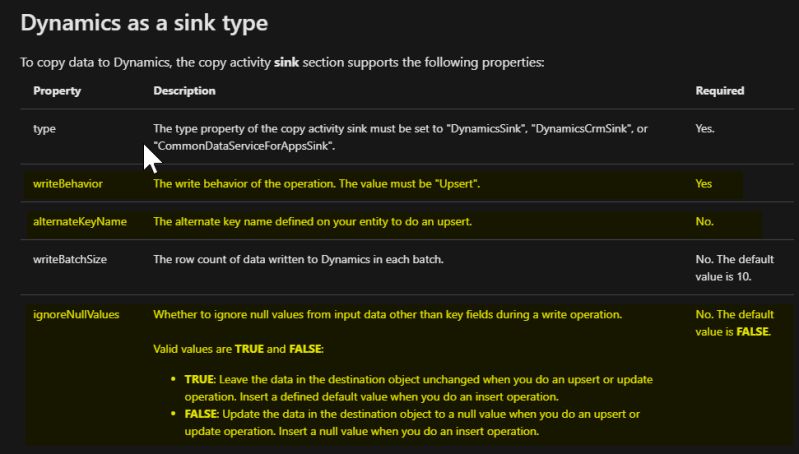Image resolution: width=799 pixels, height=454 pixels.
Task: Select the 'alternateKeyName' property name
Action: point(80,221)
